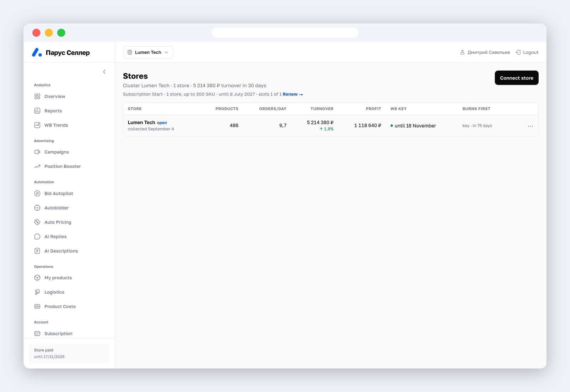Expand the Lumen Tech store dropdown chevron

[166, 52]
